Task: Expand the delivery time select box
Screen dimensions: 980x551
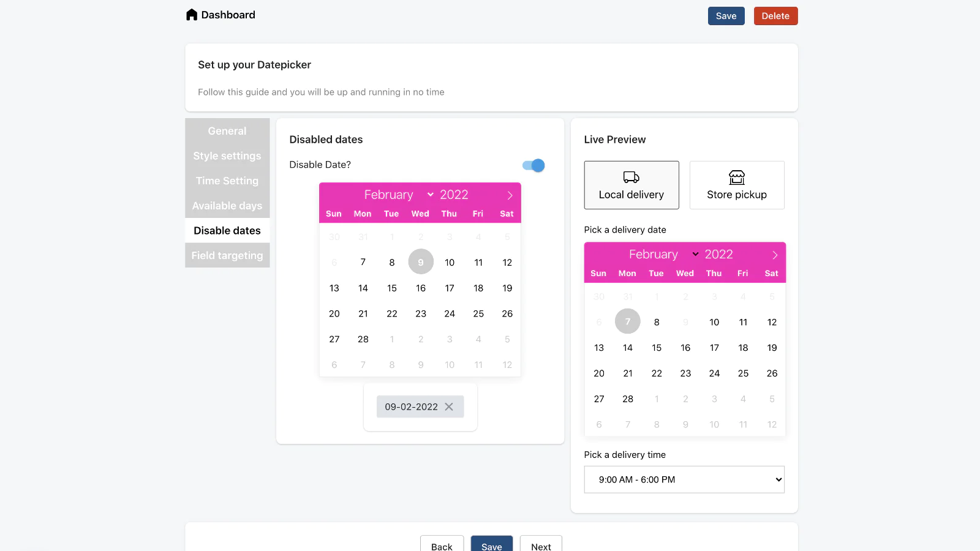Action: click(x=684, y=479)
